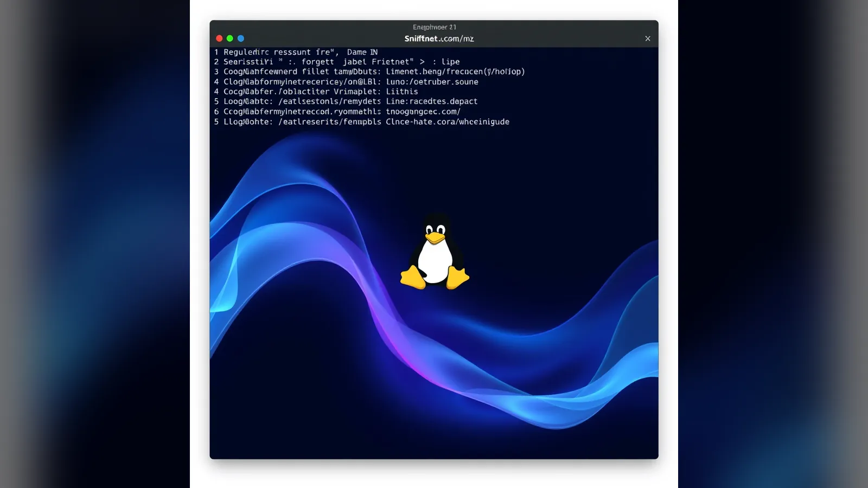Select line ending 'Limenet.beng/frecncen(y/hollop)'
Screen dimensions: 868x488
(369, 72)
